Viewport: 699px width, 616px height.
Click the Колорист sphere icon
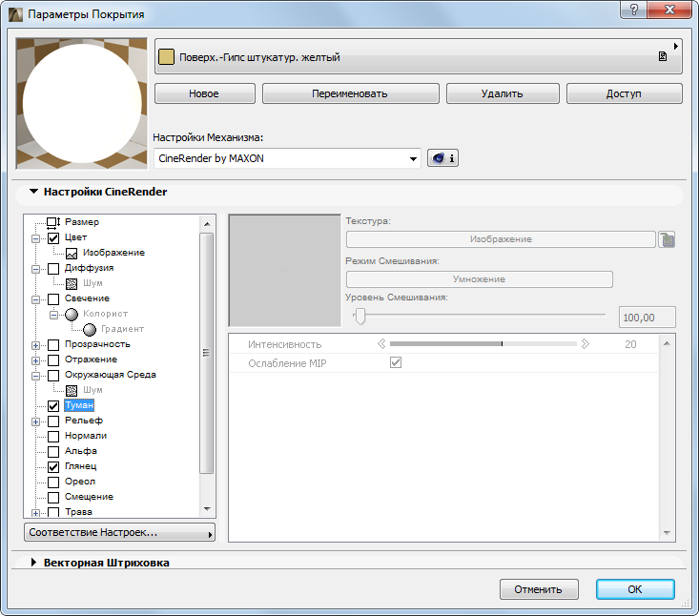tap(72, 315)
